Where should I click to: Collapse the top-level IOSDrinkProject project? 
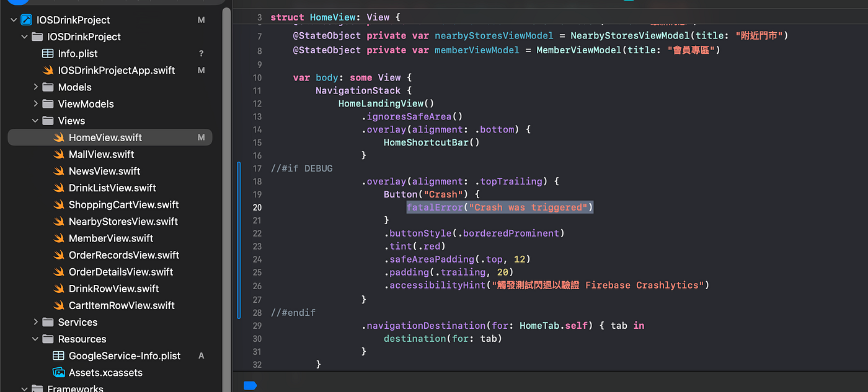click(x=13, y=20)
